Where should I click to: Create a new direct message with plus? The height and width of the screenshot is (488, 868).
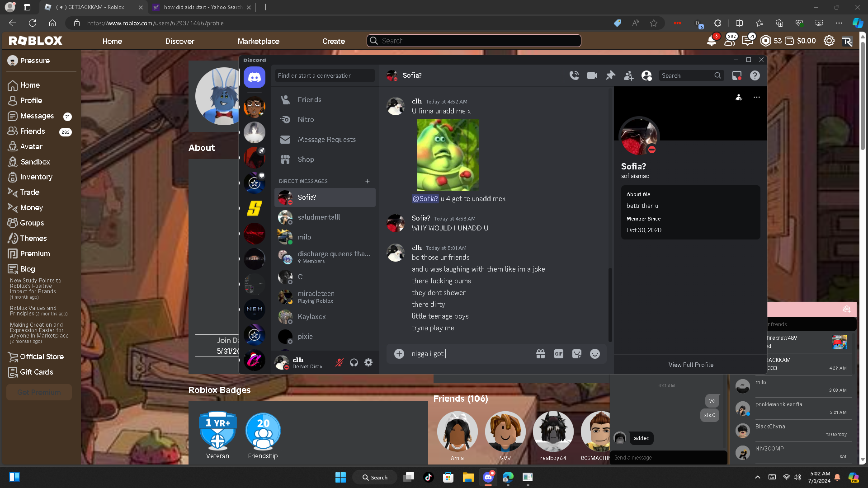[x=368, y=181]
